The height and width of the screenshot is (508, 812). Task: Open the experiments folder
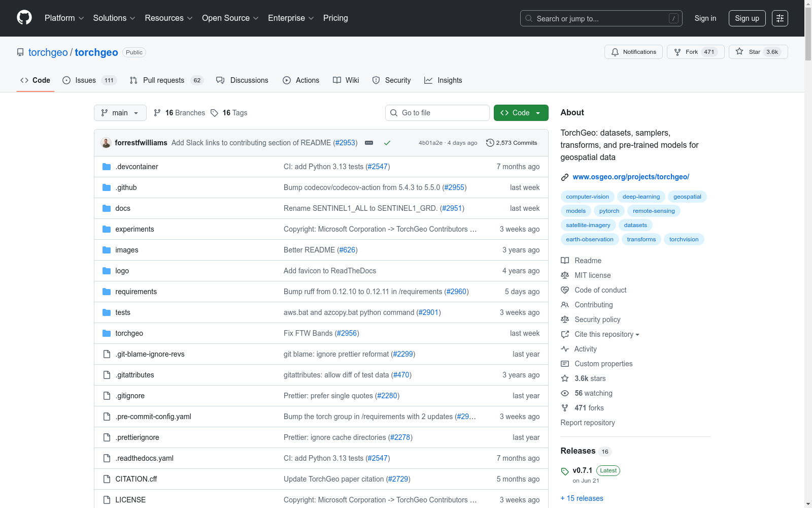134,229
